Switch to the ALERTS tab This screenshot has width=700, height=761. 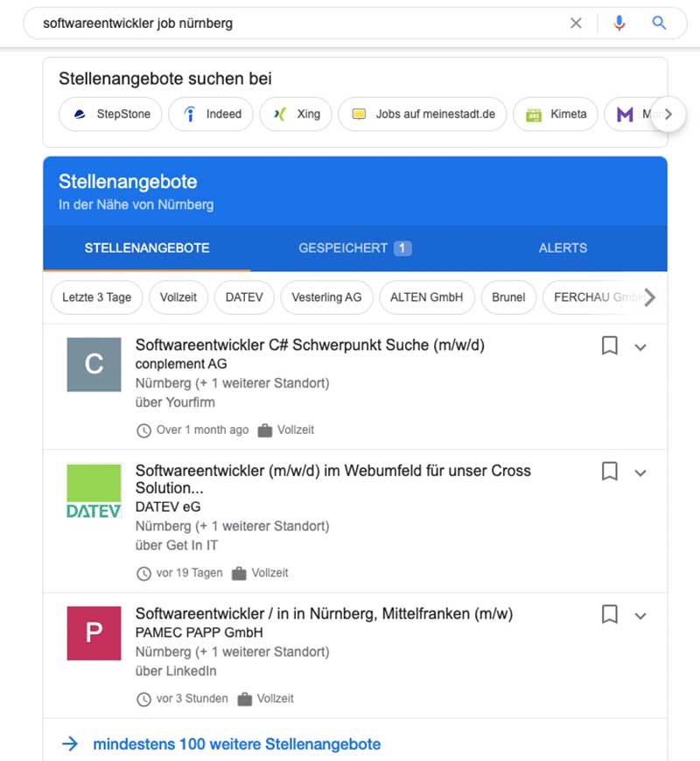563,248
